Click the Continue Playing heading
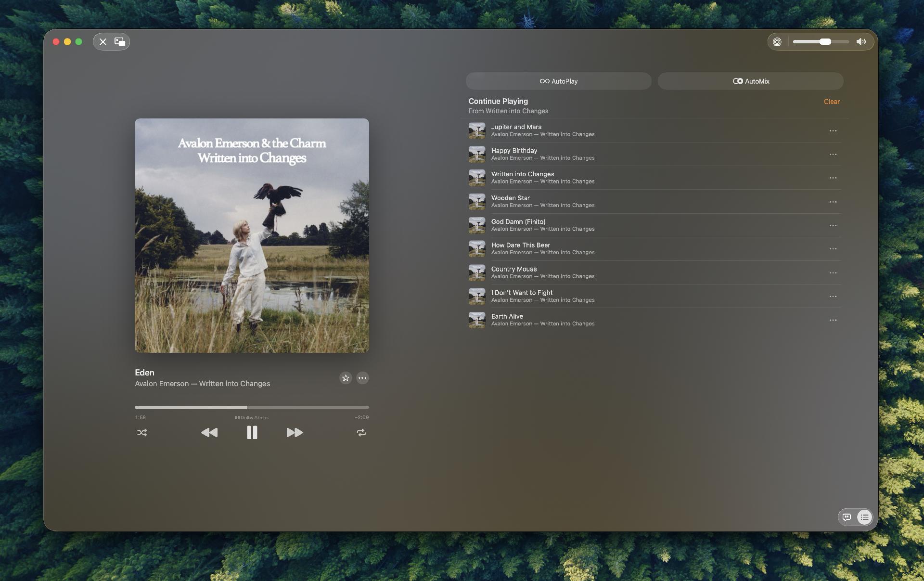Screen dimensions: 924x581 pyautogui.click(x=498, y=101)
